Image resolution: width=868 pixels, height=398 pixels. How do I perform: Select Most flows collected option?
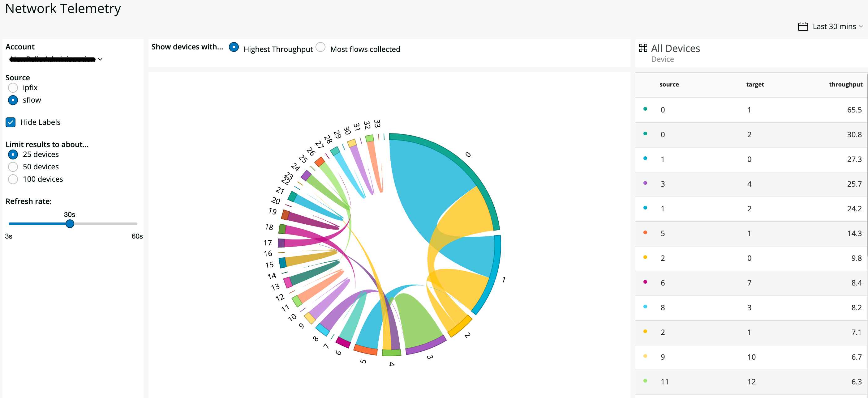coord(320,47)
